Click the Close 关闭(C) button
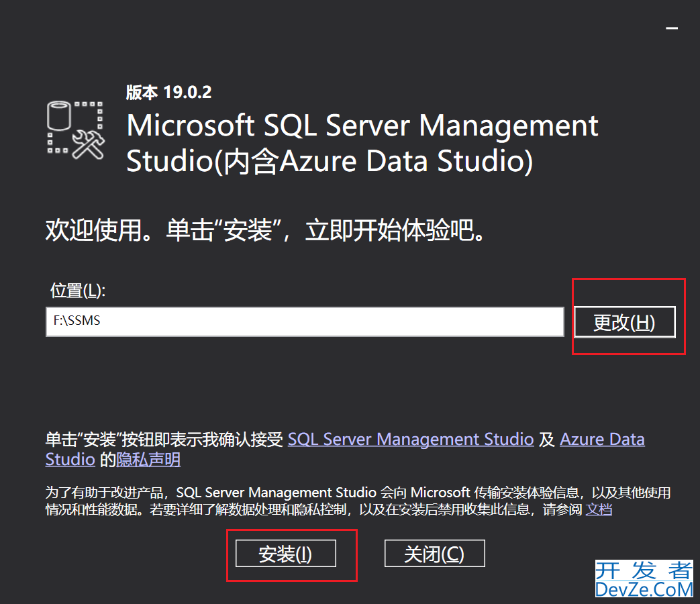This screenshot has height=604, width=700. (434, 554)
